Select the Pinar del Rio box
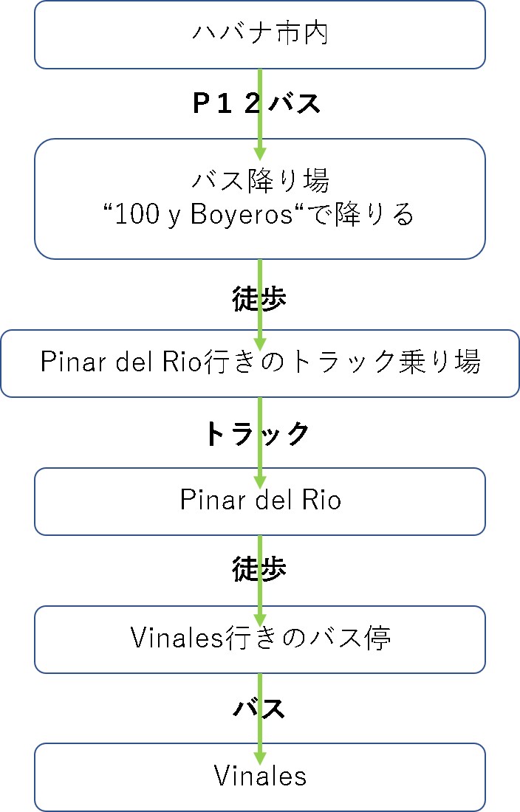The width and height of the screenshot is (520, 812). tap(260, 501)
